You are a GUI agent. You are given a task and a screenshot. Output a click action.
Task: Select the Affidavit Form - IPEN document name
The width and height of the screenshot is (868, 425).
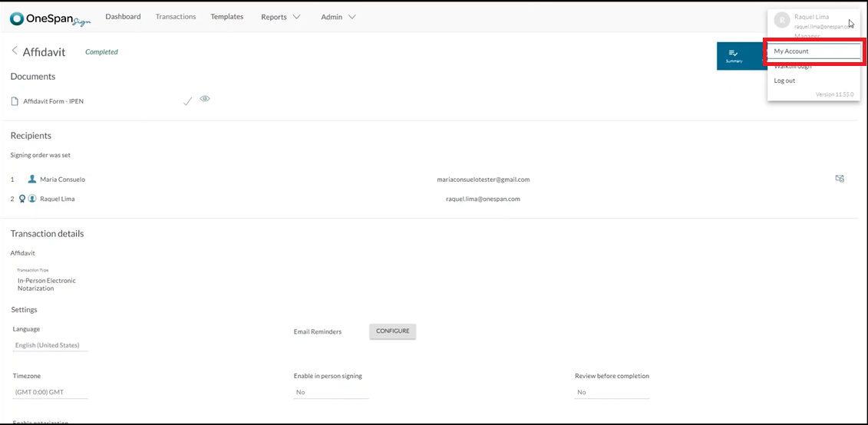tap(54, 101)
